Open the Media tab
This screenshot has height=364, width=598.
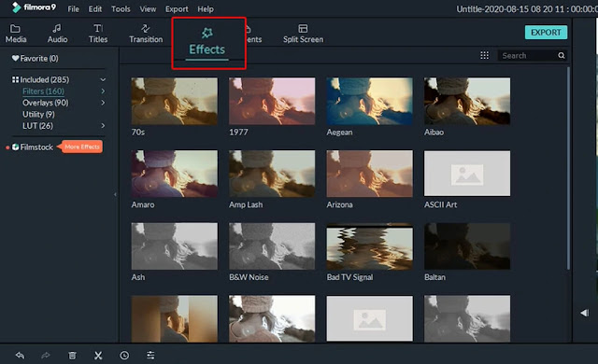(x=16, y=34)
